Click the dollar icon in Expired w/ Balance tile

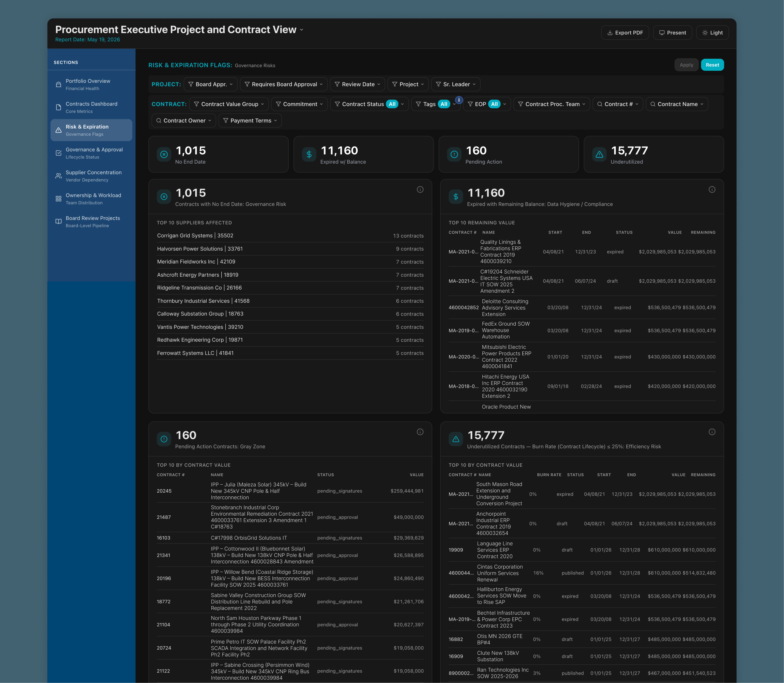[309, 154]
